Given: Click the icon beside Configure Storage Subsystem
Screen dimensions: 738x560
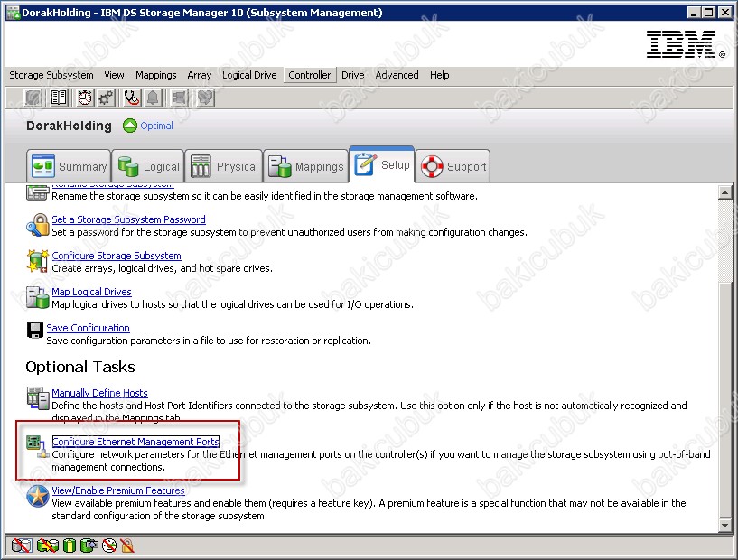Looking at the screenshot, I should [38, 261].
